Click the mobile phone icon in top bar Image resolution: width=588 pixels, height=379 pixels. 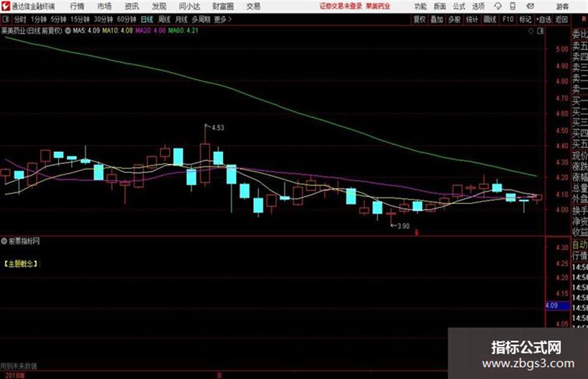513,6
